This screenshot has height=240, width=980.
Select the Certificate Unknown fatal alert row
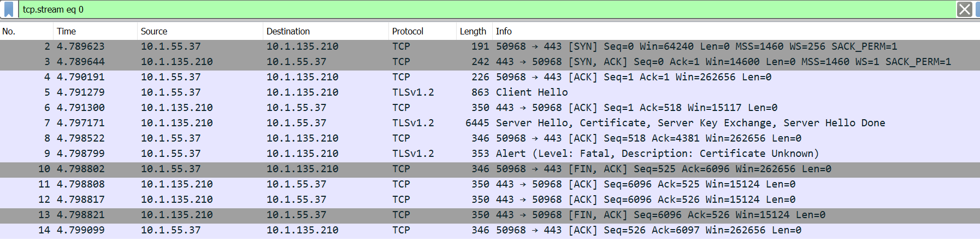[x=657, y=154]
